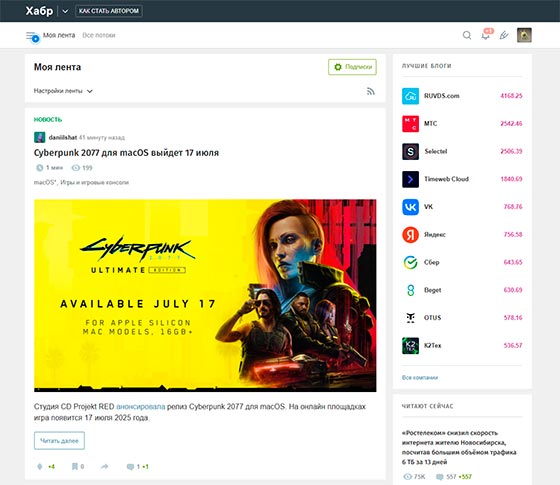Click the Cyberpunk Ultimate Edition banner image
The image size is (560, 485).
coord(205,295)
